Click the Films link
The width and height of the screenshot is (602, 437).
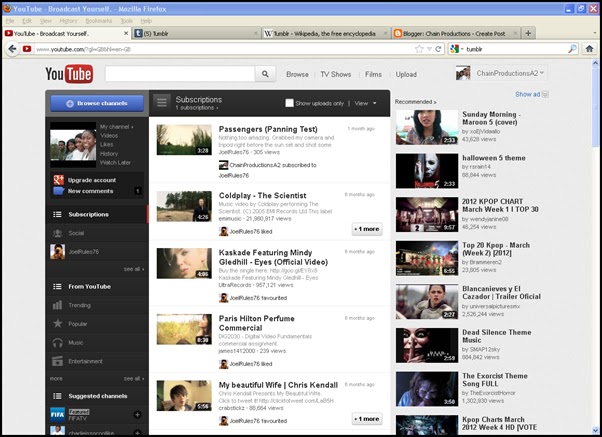(x=373, y=74)
